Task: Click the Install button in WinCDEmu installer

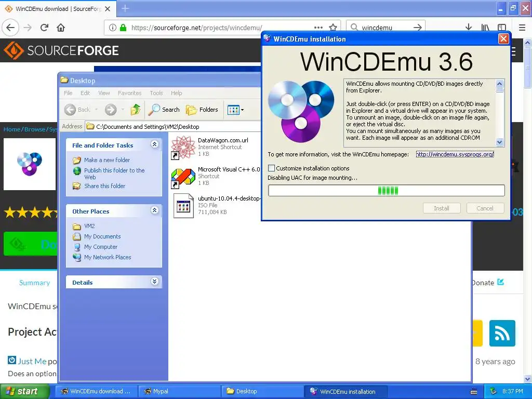Action: tap(442, 208)
